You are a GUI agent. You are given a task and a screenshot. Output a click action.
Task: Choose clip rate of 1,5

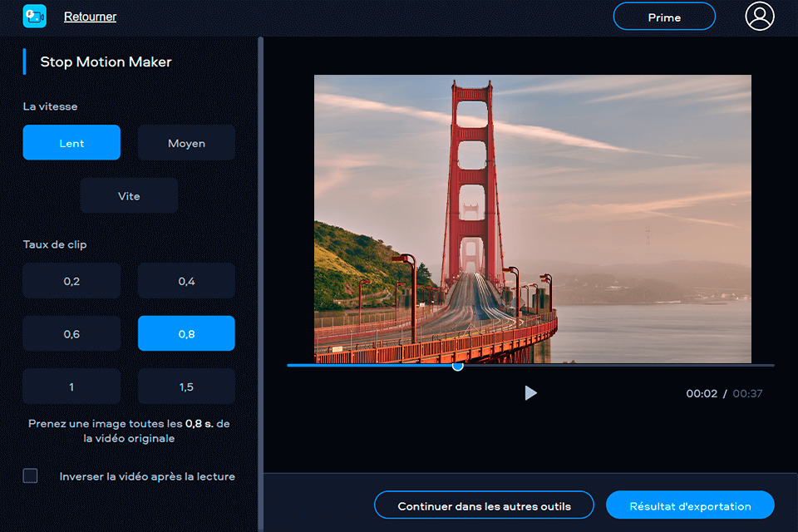(x=186, y=387)
